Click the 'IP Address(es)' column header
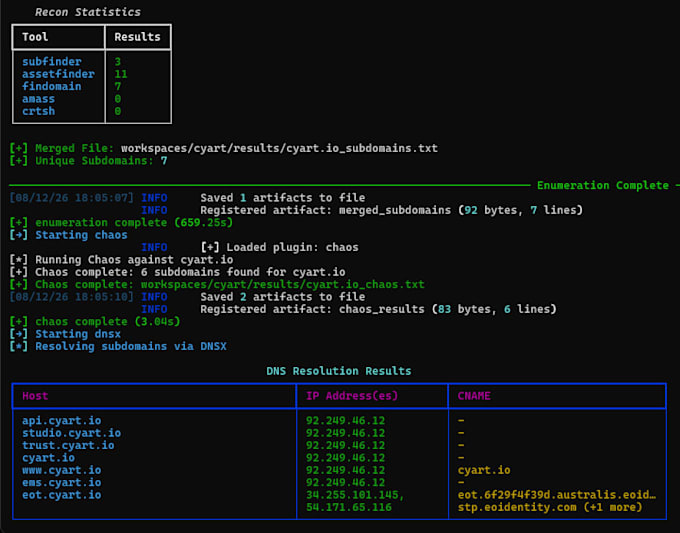This screenshot has height=533, width=680. [x=352, y=396]
